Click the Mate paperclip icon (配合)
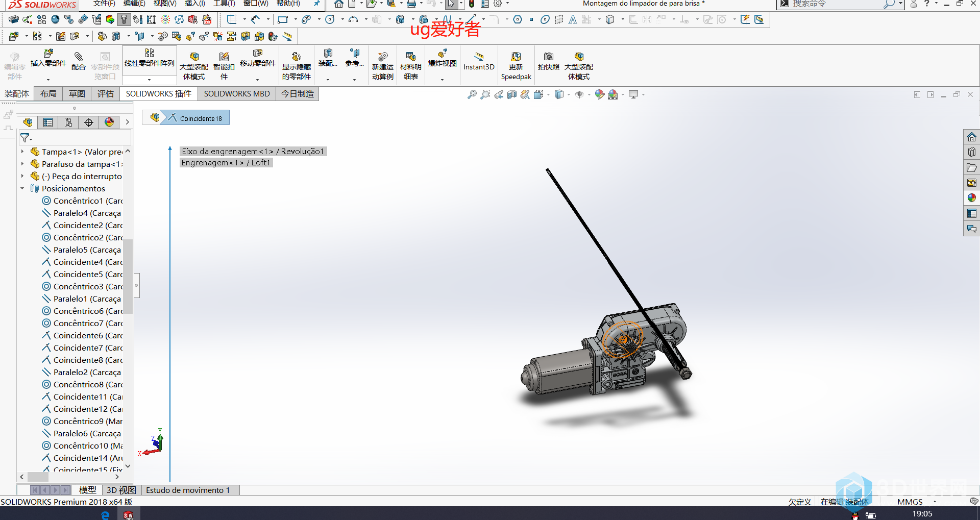 79,56
